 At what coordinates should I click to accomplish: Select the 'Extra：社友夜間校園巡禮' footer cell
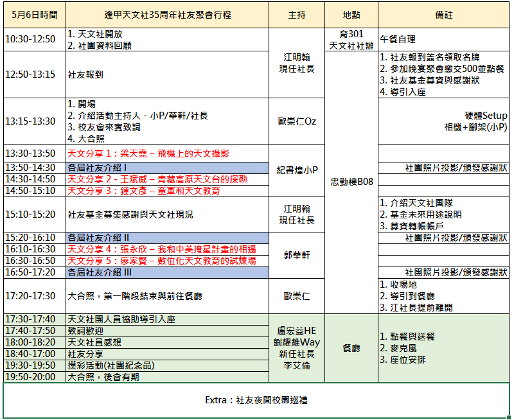pos(256,400)
